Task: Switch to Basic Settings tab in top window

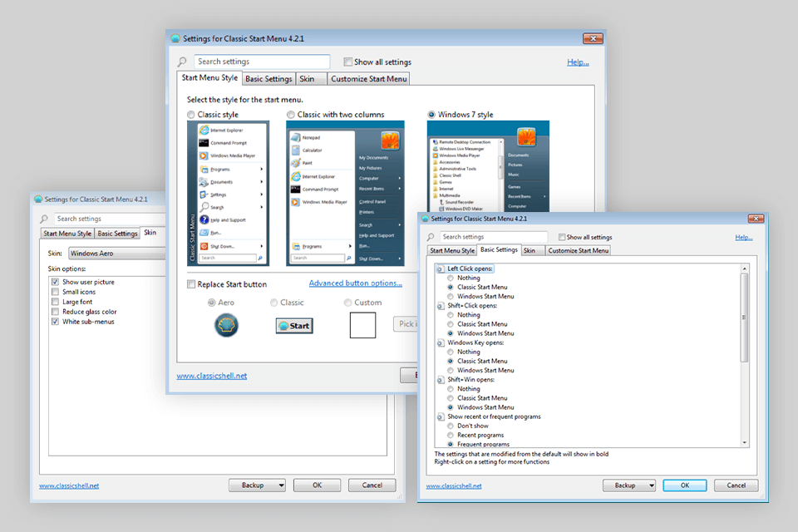Action: click(268, 79)
